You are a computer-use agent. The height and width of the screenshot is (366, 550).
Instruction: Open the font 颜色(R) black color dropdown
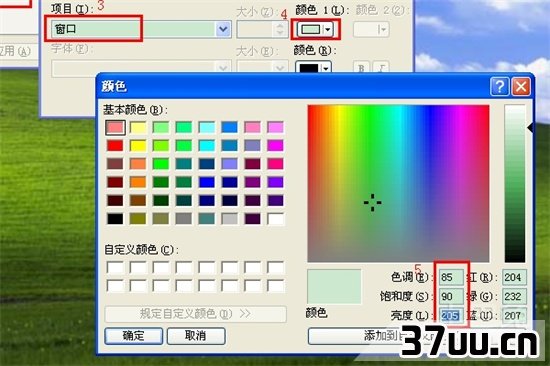point(314,67)
